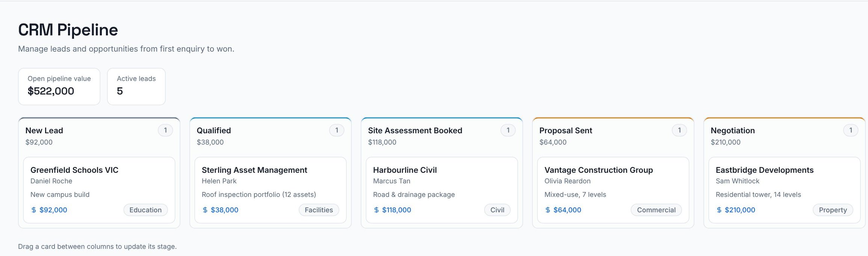Click the $210,000 amount on Eastbridge card
This screenshot has height=256, width=868.
point(740,210)
